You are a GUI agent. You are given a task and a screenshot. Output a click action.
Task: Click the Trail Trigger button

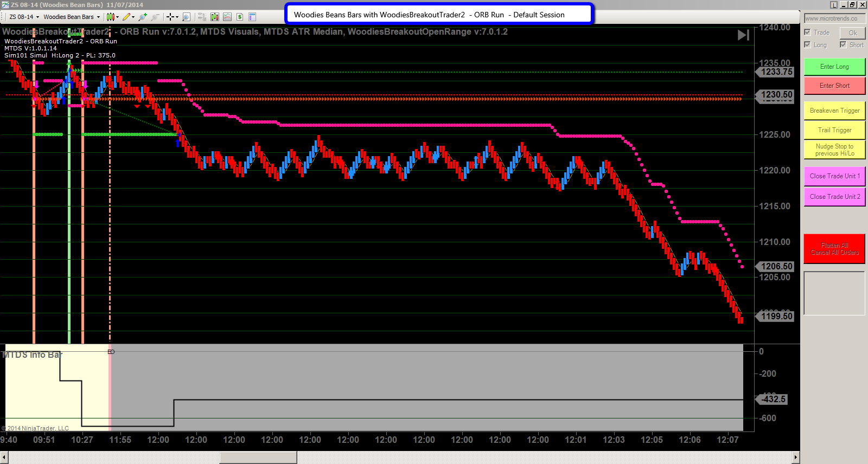click(834, 130)
